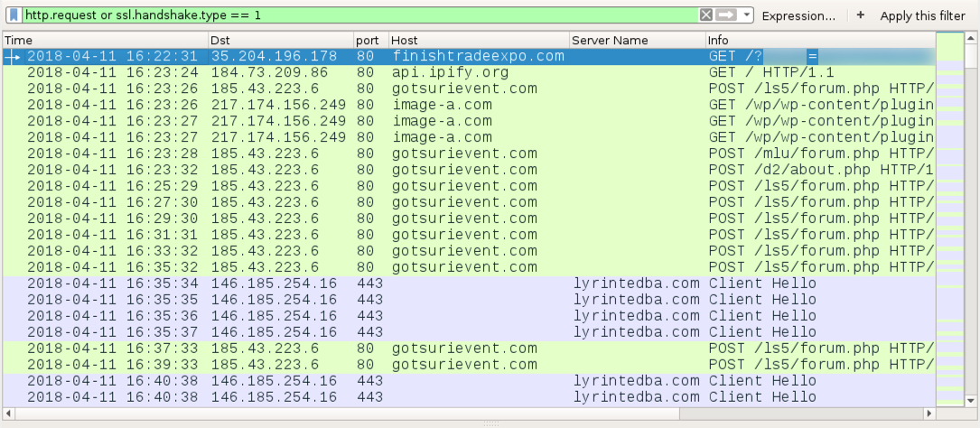Click the filter bookmark icon

(14, 15)
